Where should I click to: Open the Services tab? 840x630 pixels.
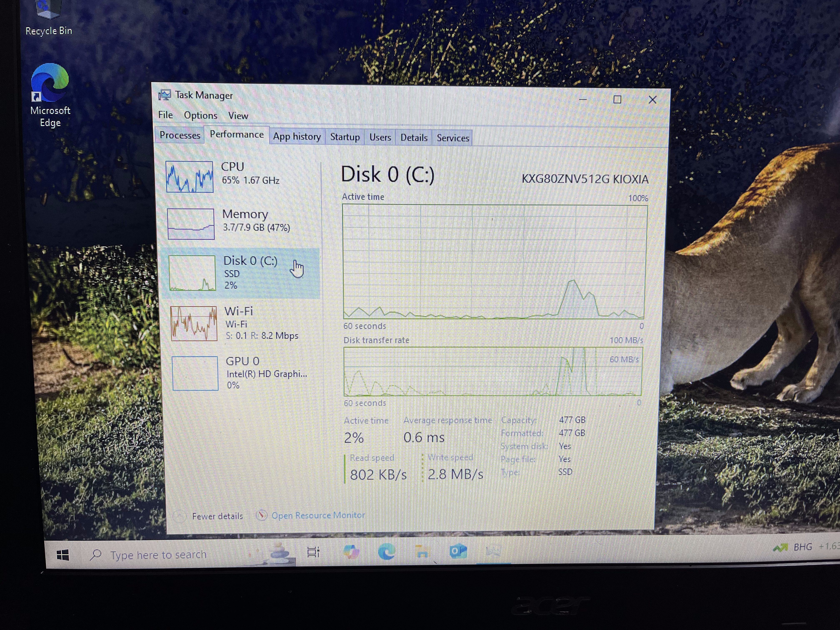453,138
